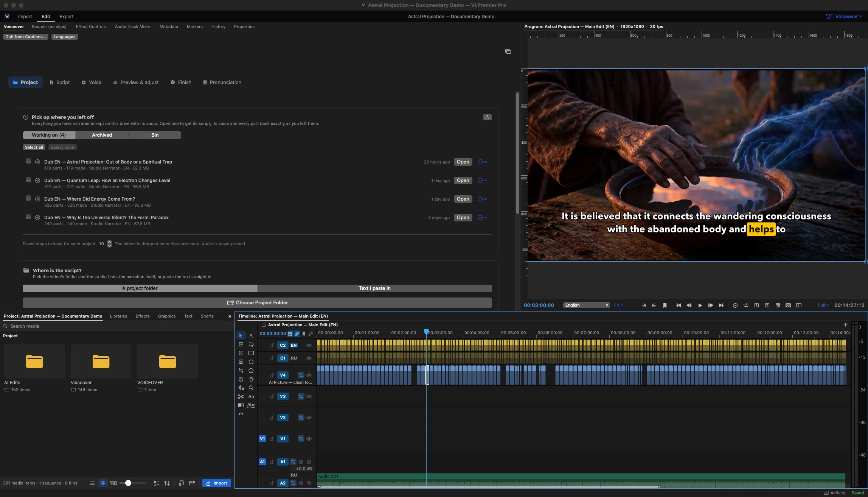Hide the C2 EN caption track
The image size is (868, 497).
pos(309,346)
